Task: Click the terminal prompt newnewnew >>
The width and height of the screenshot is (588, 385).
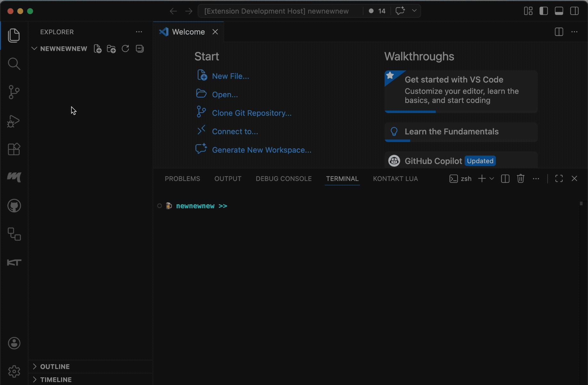Action: tap(202, 206)
